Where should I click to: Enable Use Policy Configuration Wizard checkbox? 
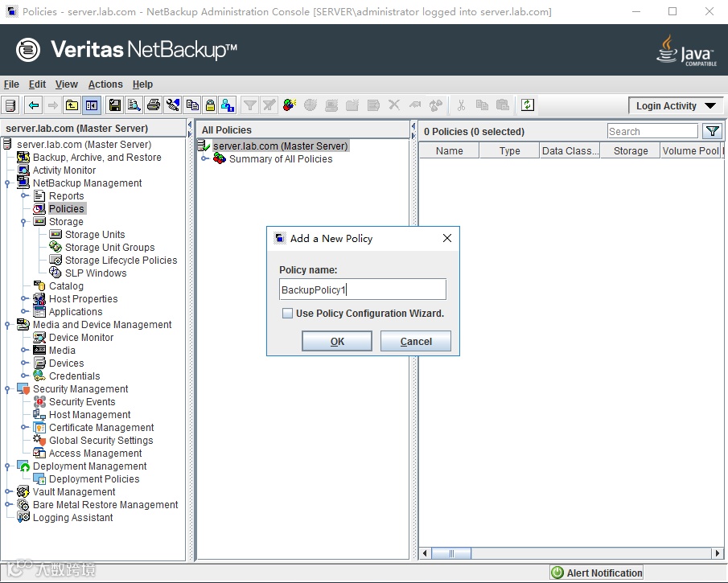287,314
